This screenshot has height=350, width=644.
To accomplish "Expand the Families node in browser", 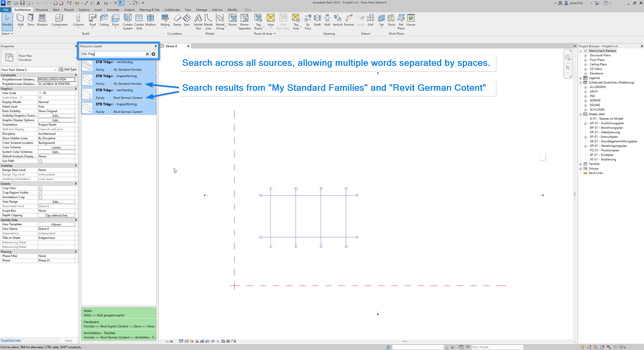I will (581, 164).
